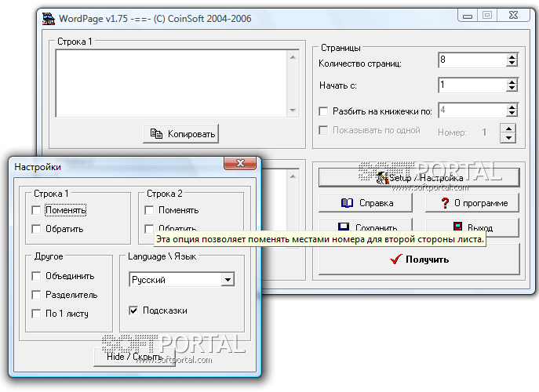Image resolution: width=539 pixels, height=392 pixels.
Task: Click the yellow tooltip text
Action: pyautogui.click(x=319, y=239)
